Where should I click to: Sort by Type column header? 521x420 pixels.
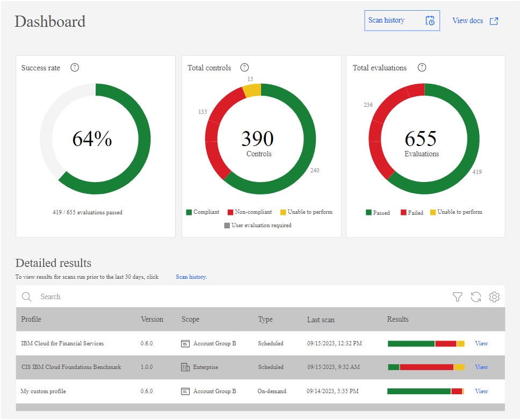pyautogui.click(x=265, y=319)
